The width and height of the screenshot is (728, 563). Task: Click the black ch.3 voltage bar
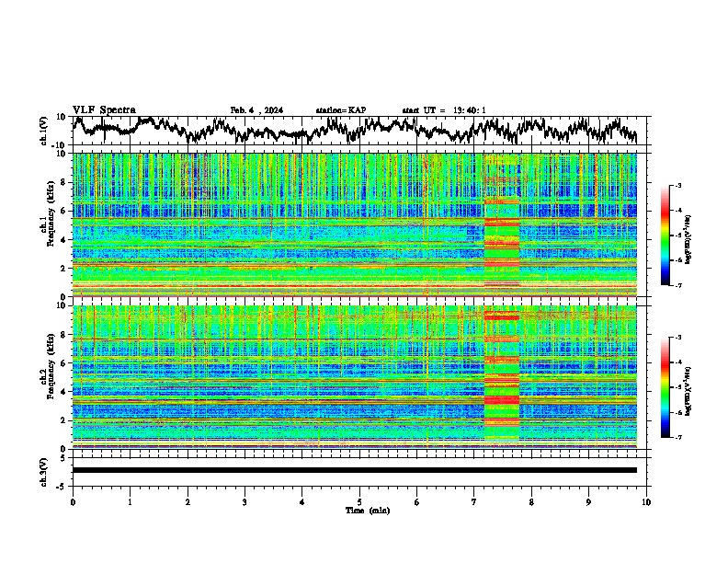355,470
